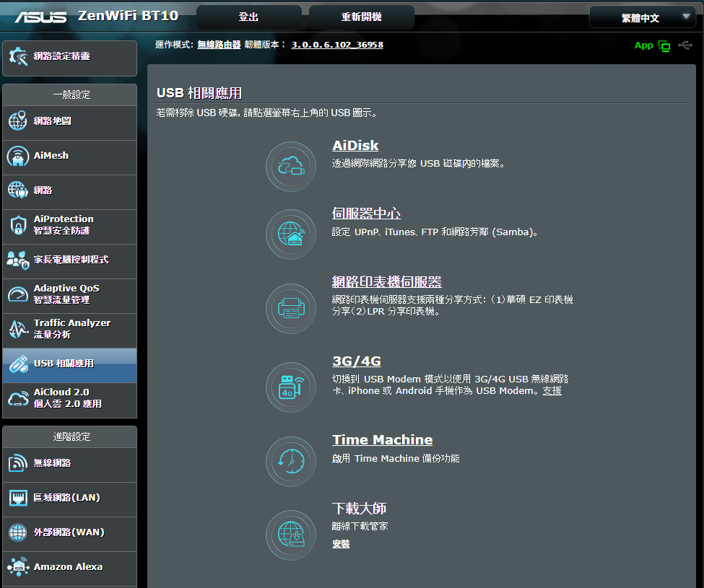
Task: Click the 外部網路(WAN) globe icon
Action: coord(18,532)
